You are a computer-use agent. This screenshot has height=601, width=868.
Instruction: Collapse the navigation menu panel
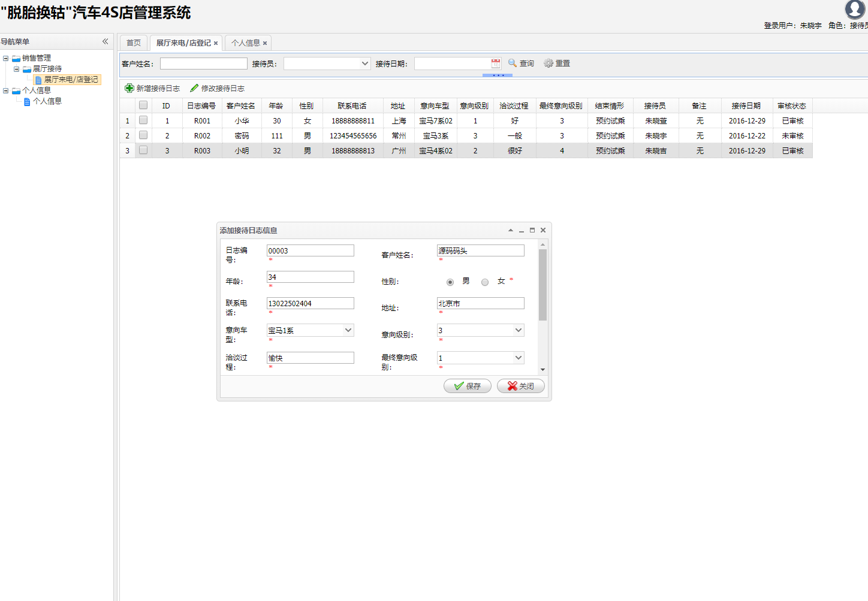pyautogui.click(x=106, y=41)
